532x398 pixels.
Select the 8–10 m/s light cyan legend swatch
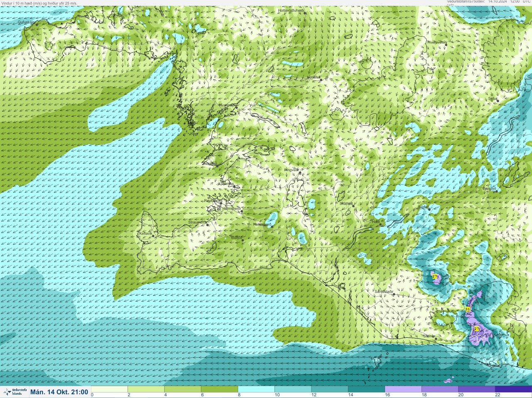click(x=256, y=389)
